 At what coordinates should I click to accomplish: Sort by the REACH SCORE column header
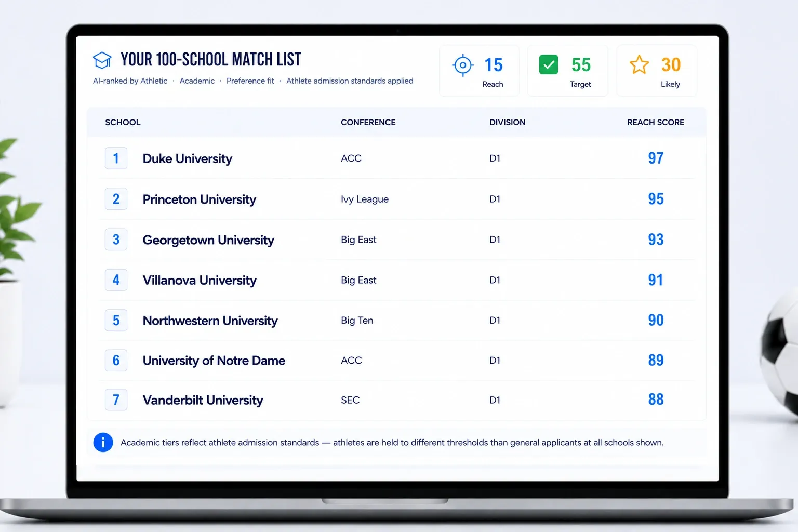pyautogui.click(x=656, y=123)
